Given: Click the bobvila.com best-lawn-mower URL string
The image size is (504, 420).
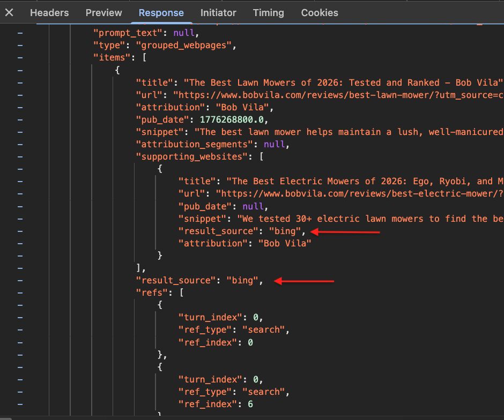Looking at the screenshot, I should pos(338,95).
